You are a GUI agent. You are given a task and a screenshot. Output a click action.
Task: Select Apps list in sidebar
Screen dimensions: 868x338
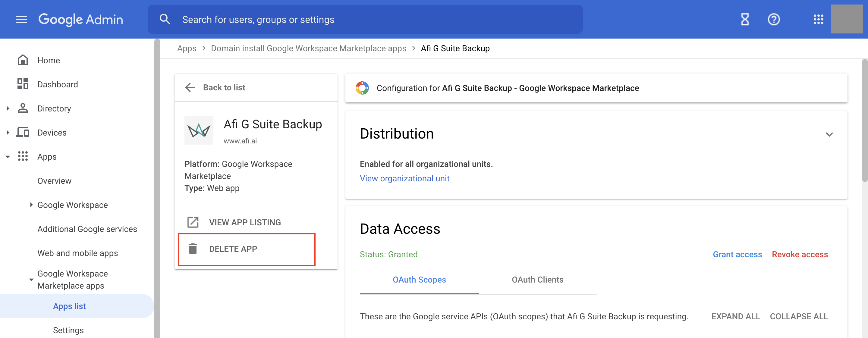77,306
